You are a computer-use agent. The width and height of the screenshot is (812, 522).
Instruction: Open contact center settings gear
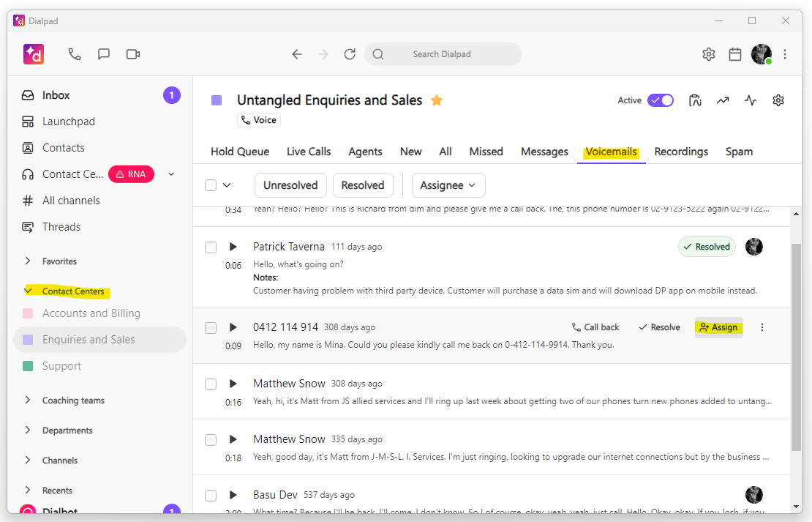[778, 100]
